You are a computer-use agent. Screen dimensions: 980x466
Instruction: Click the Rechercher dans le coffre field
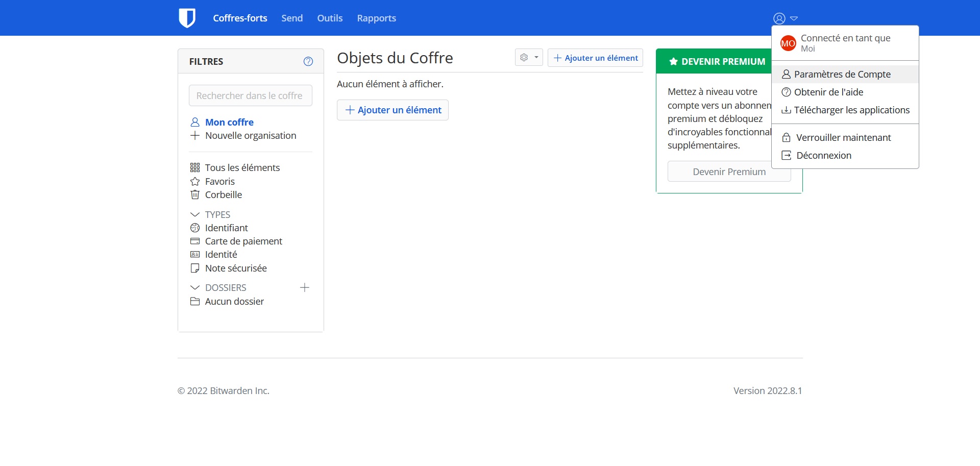click(250, 96)
